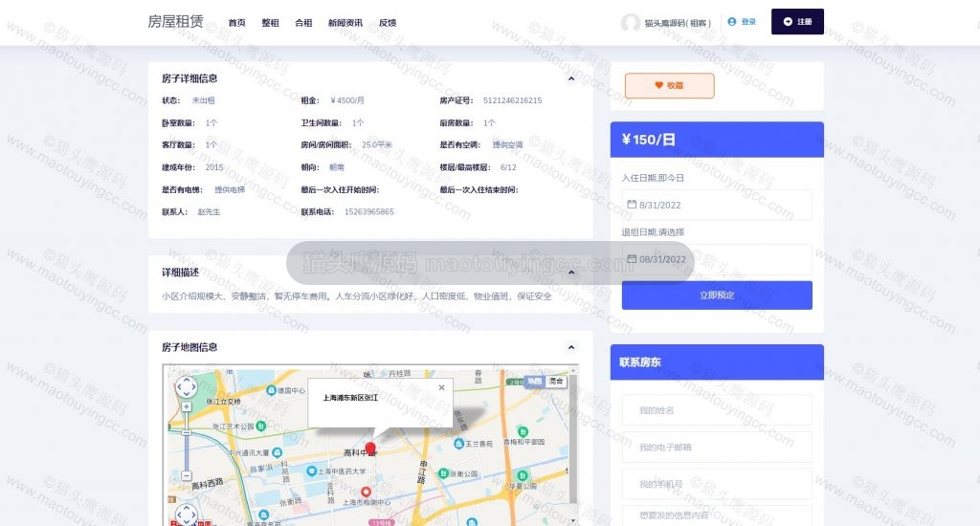
Task: Click the lower map pan control
Action: click(187, 515)
